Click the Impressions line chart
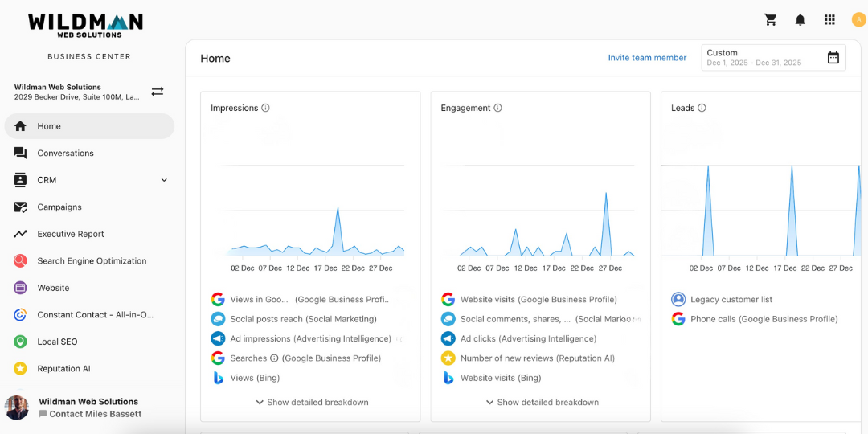The width and height of the screenshot is (868, 434). 313,211
